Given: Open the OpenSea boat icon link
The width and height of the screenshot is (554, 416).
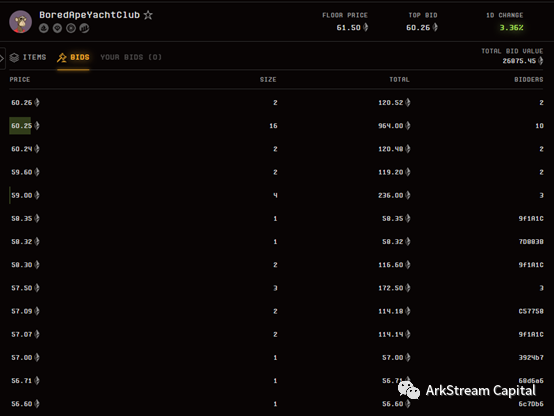Looking at the screenshot, I should [44, 28].
